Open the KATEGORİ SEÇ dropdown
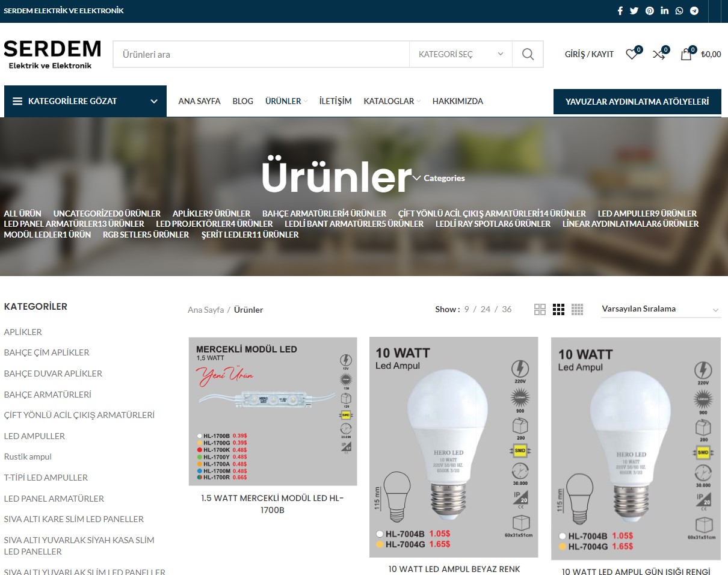Viewport: 728px width, 575px height. (x=460, y=54)
